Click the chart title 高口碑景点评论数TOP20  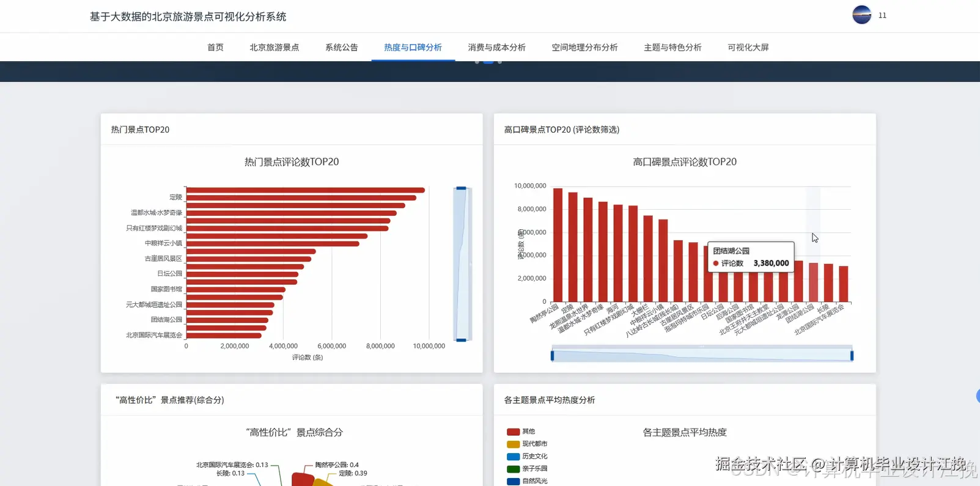pos(685,162)
